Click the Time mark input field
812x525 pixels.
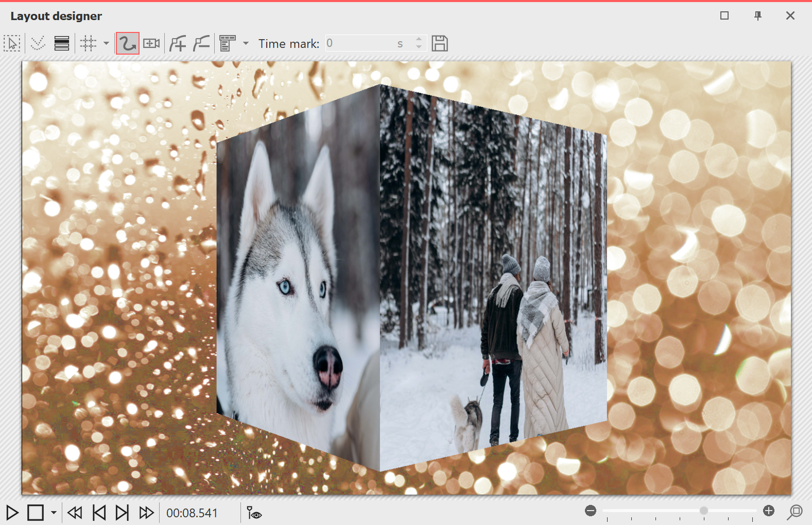tap(360, 43)
